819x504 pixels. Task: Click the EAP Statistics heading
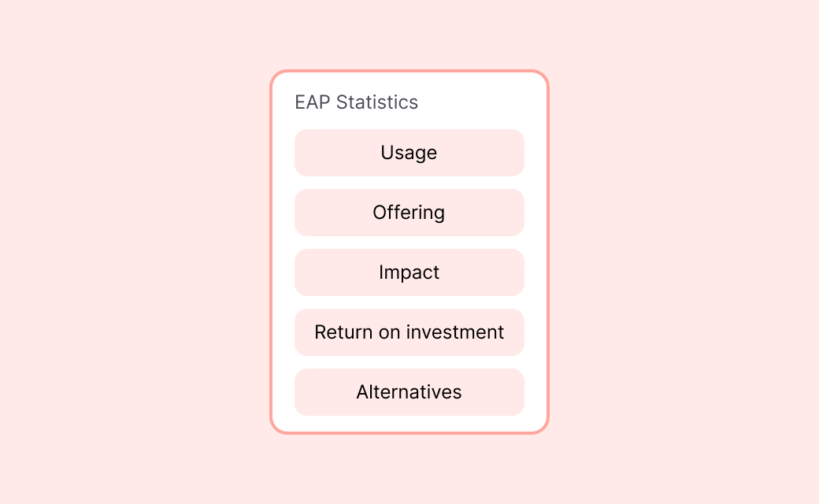[x=356, y=102]
